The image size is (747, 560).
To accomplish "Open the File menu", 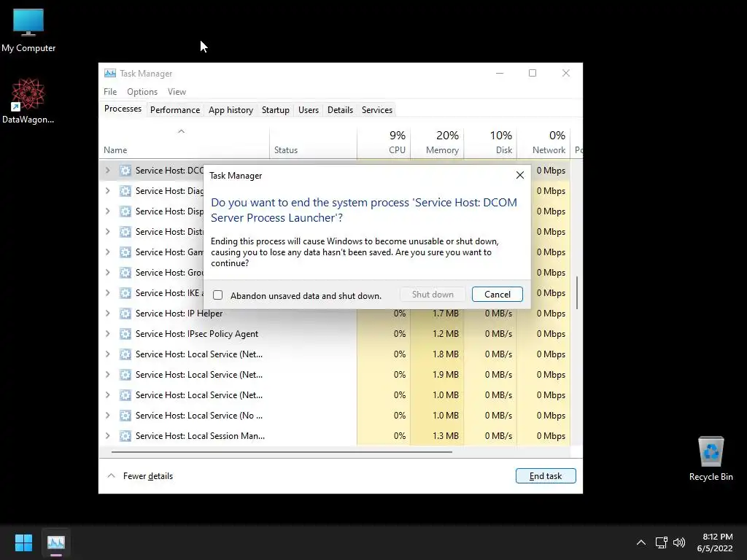I will point(110,91).
